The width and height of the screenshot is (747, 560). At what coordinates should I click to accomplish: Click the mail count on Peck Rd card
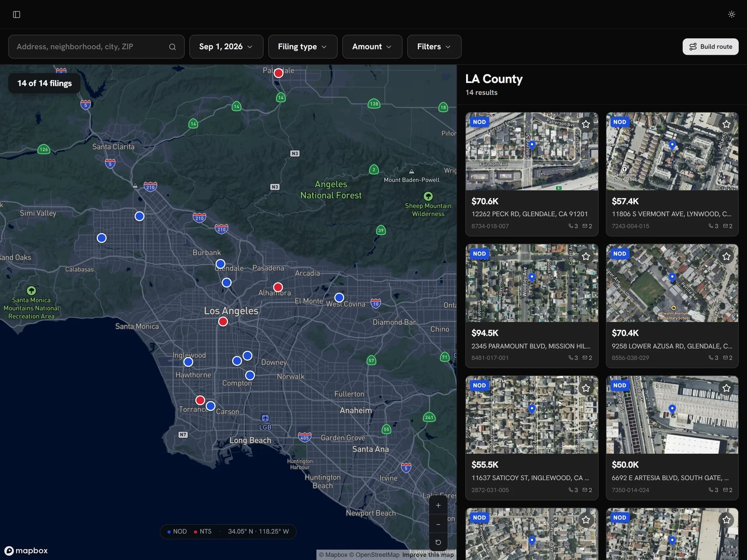588,226
